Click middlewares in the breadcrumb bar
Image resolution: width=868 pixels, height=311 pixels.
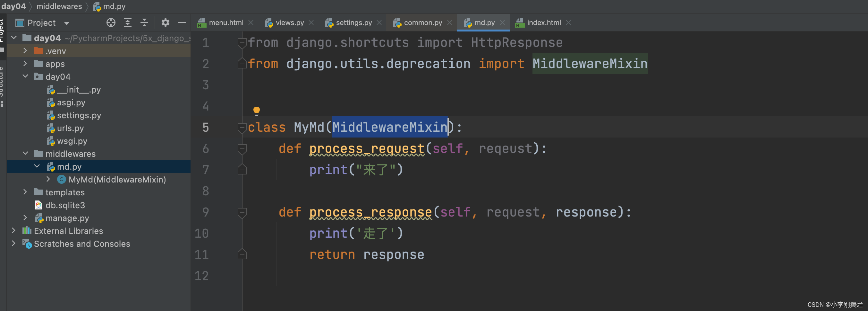tap(59, 6)
